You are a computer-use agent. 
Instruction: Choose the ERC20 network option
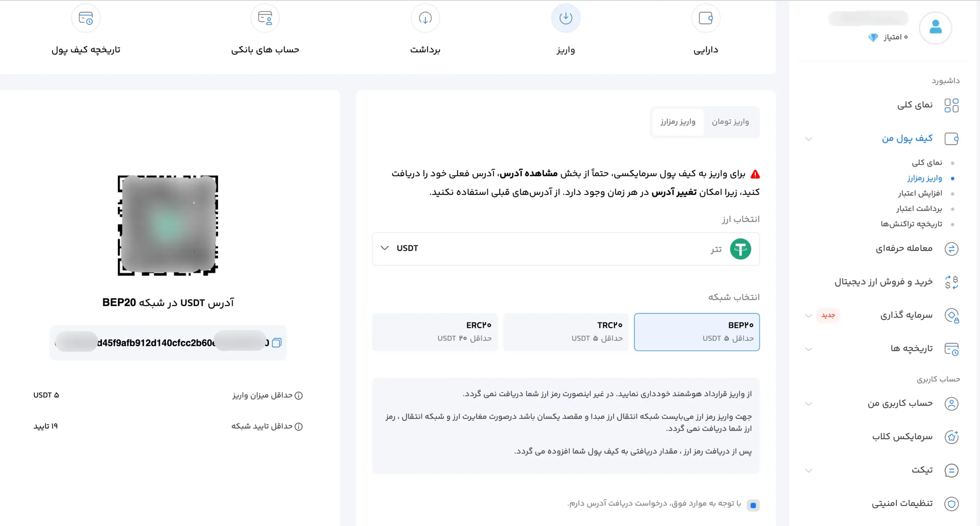click(x=435, y=332)
